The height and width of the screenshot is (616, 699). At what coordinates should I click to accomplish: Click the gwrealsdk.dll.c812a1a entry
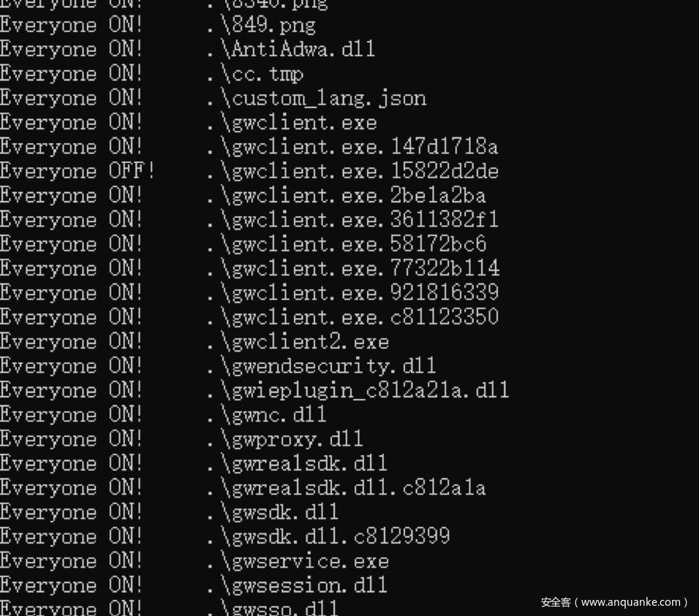tap(347, 487)
